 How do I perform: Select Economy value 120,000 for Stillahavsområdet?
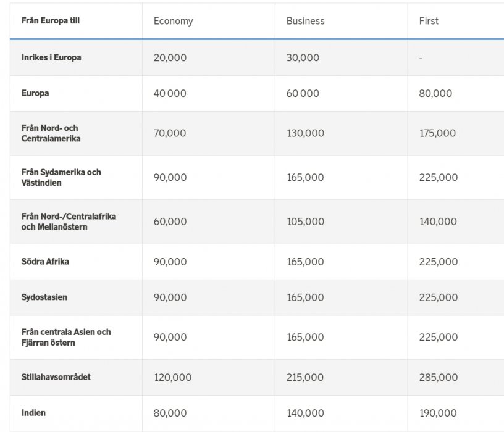coord(172,378)
